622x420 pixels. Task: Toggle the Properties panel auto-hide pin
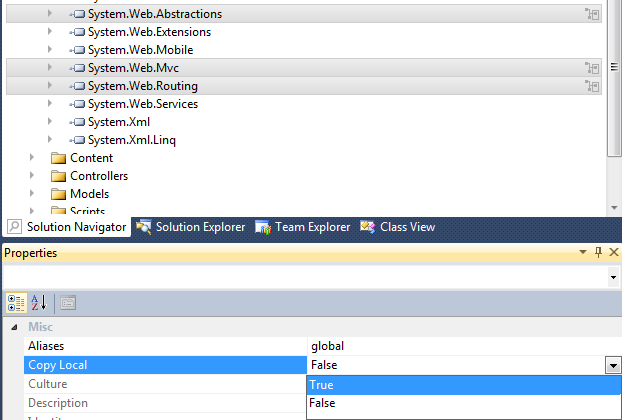click(598, 252)
